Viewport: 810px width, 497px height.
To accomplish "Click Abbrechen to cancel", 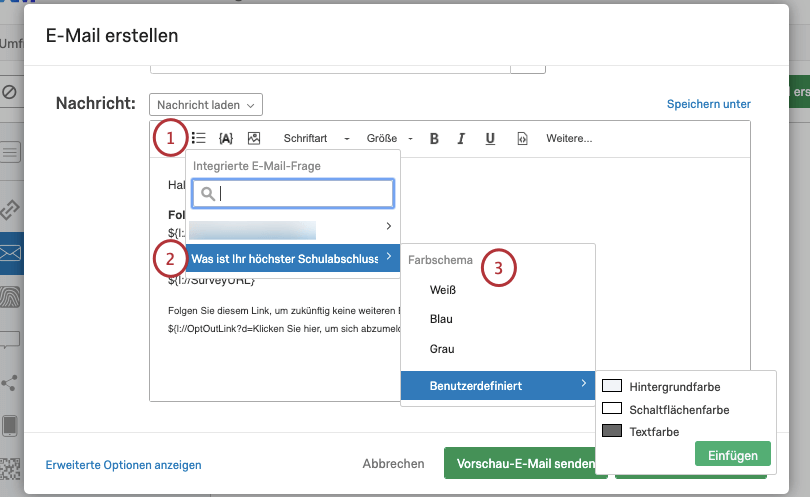I will tap(393, 463).
